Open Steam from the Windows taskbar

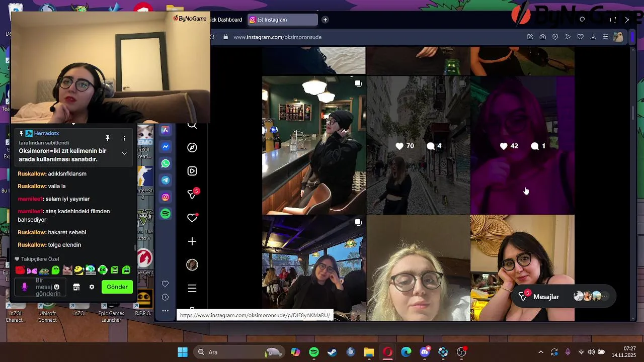332,352
